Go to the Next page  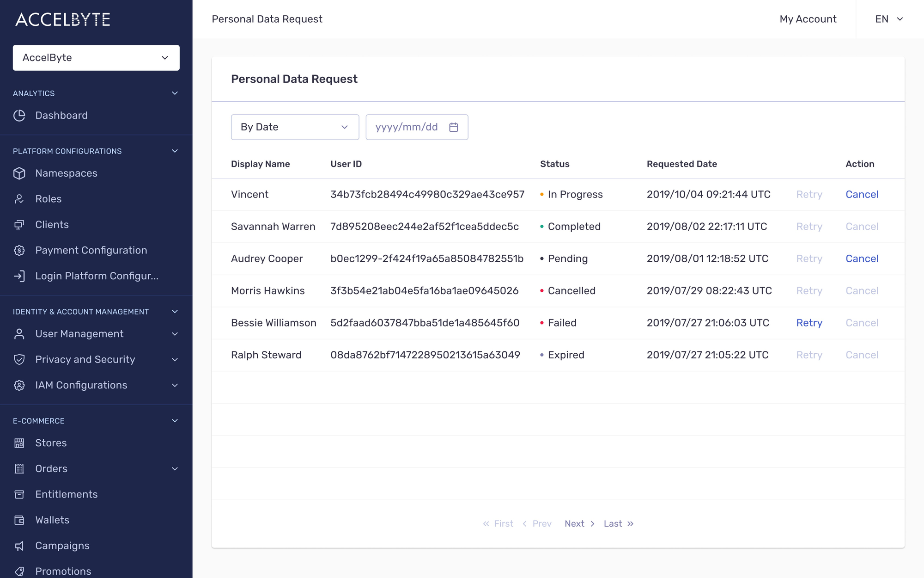(579, 524)
